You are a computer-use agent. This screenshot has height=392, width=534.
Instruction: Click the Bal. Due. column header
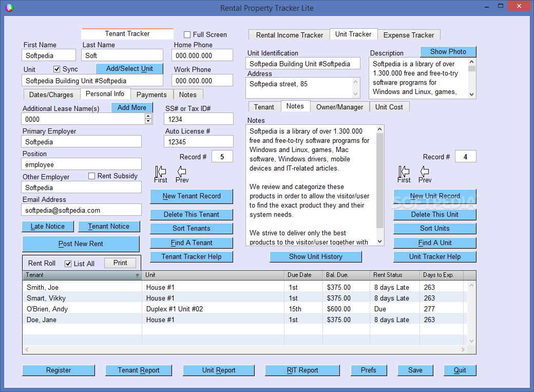point(346,275)
